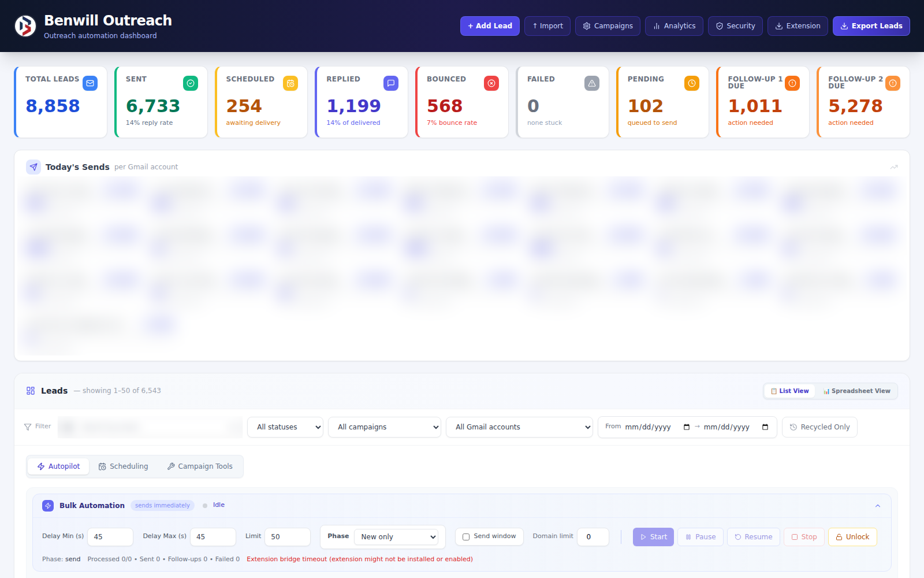The width and height of the screenshot is (924, 578).
Task: Open the From date calendar picker icon
Action: tap(687, 427)
